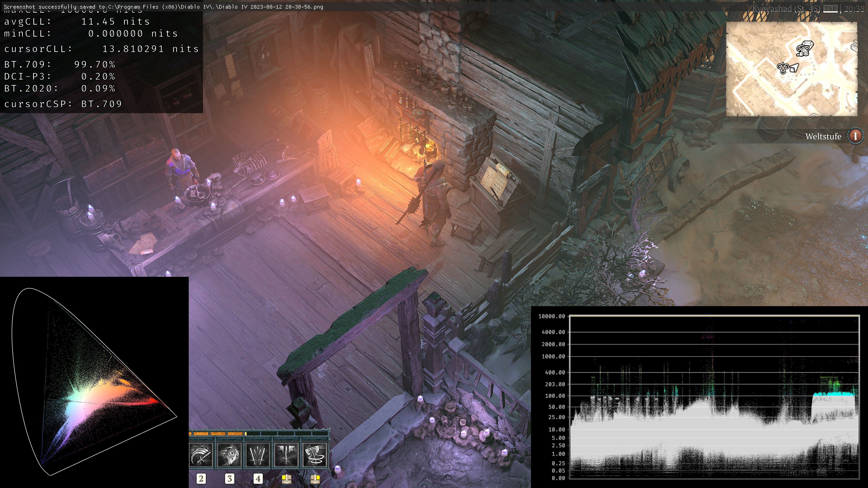Click the keybind label 4 below skill bar
The height and width of the screenshot is (488, 868).
(x=258, y=479)
